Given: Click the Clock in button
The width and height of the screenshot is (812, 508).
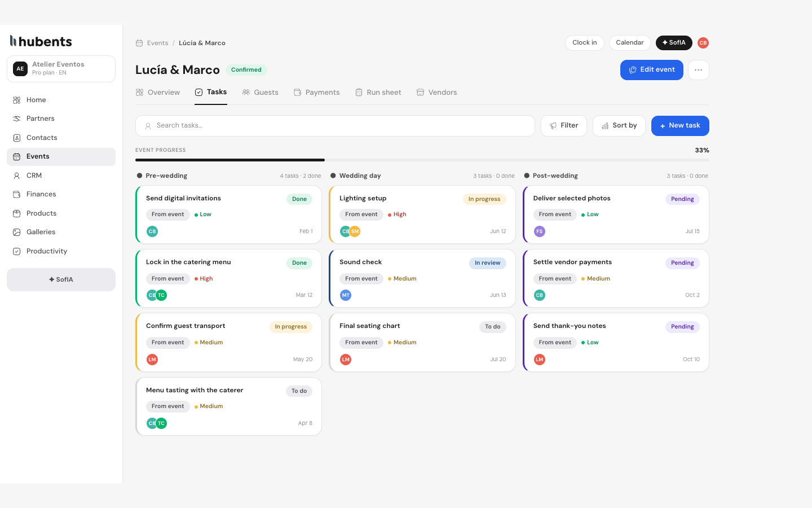Looking at the screenshot, I should pyautogui.click(x=584, y=43).
